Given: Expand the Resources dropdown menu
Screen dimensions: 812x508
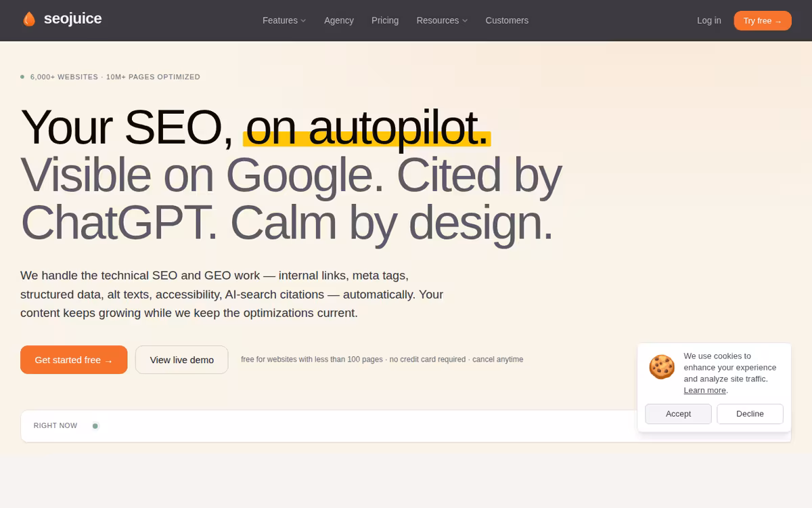Looking at the screenshot, I should pos(442,20).
